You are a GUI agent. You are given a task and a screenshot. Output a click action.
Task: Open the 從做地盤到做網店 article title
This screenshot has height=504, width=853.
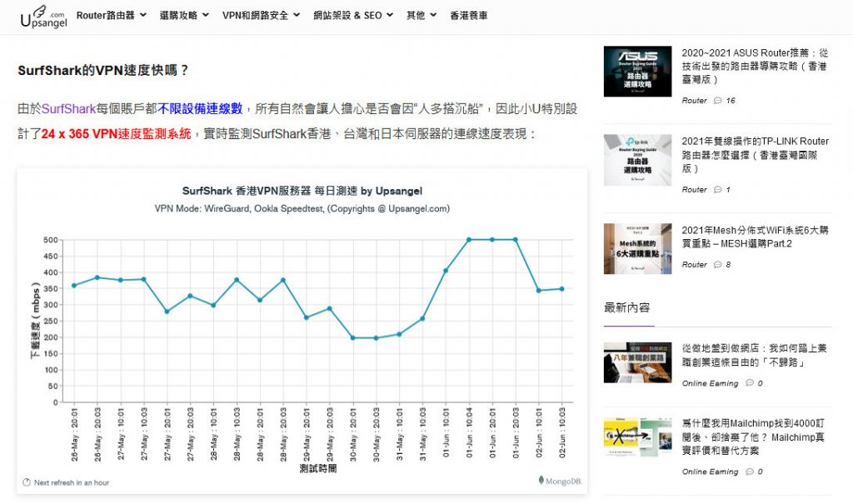[754, 356]
